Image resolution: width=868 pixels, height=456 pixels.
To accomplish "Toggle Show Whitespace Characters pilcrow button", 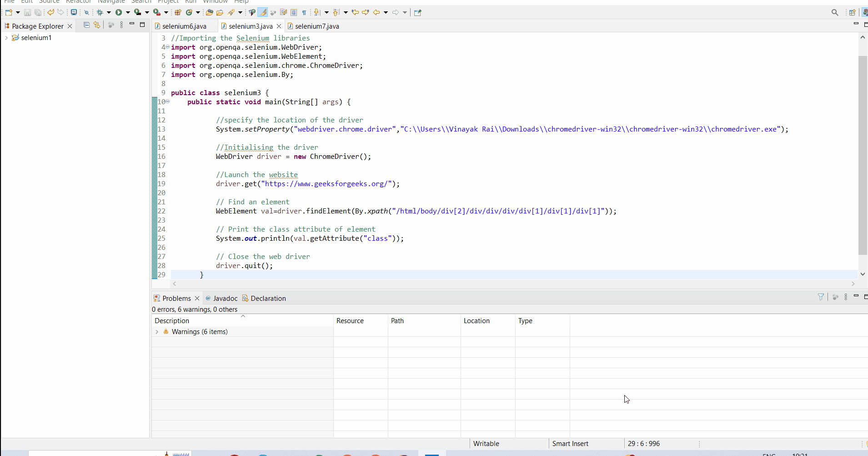I will pos(304,12).
